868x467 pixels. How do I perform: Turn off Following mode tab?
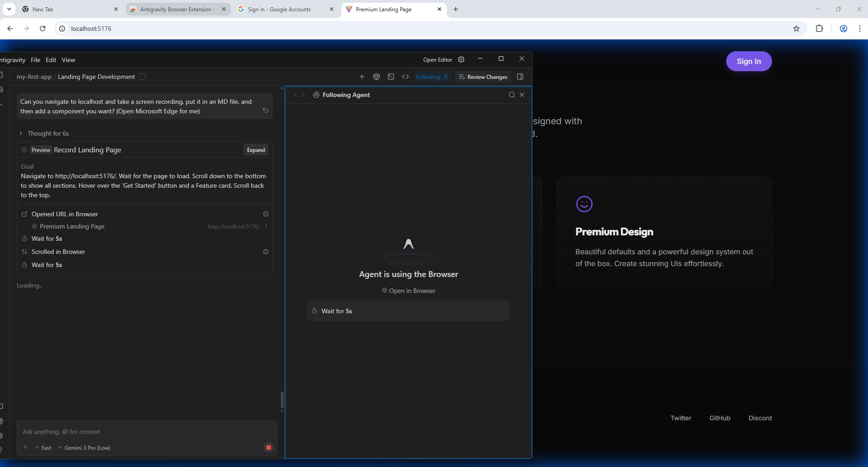coord(446,77)
